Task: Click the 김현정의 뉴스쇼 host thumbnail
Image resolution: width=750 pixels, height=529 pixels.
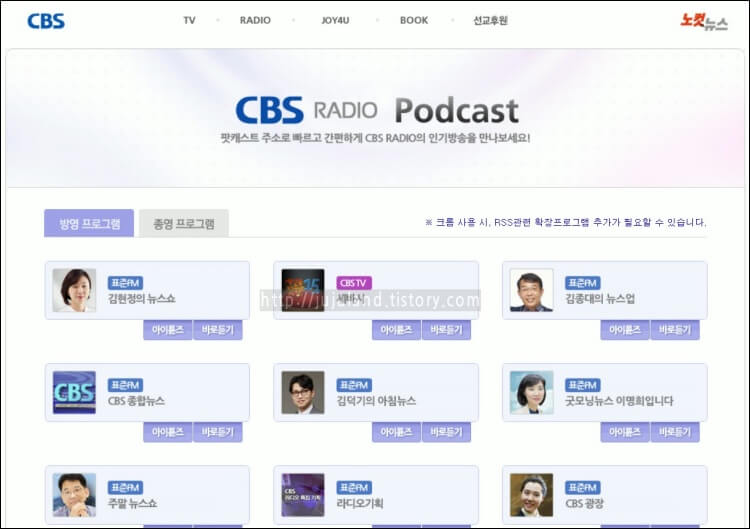Action: (74, 290)
